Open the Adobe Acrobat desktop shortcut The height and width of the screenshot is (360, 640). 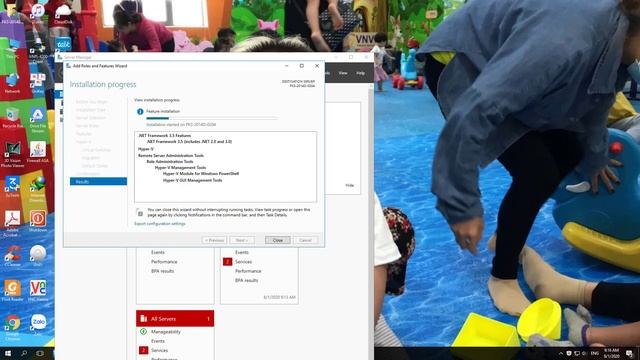click(12, 222)
